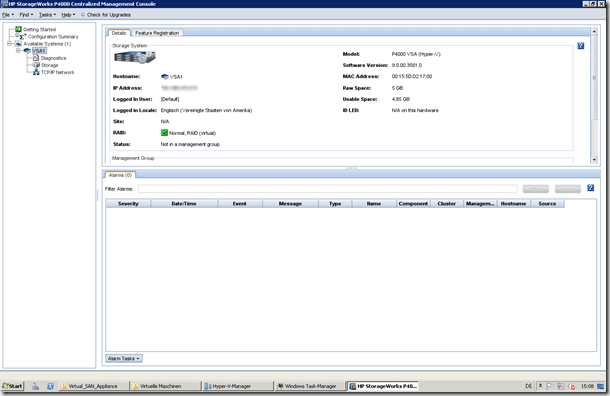The height and width of the screenshot is (396, 610).
Task: Click the status Not in a management group
Action: (x=190, y=144)
